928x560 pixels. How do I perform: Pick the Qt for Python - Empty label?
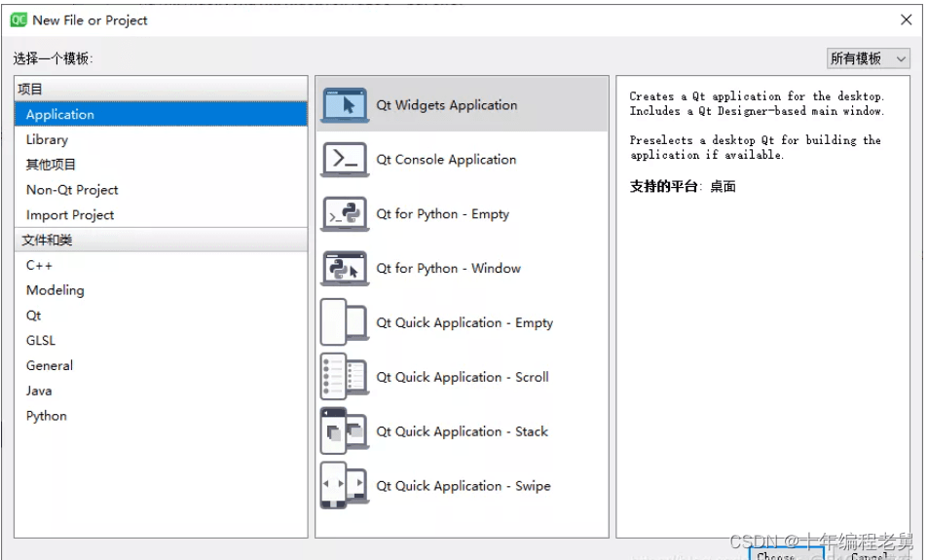(443, 213)
